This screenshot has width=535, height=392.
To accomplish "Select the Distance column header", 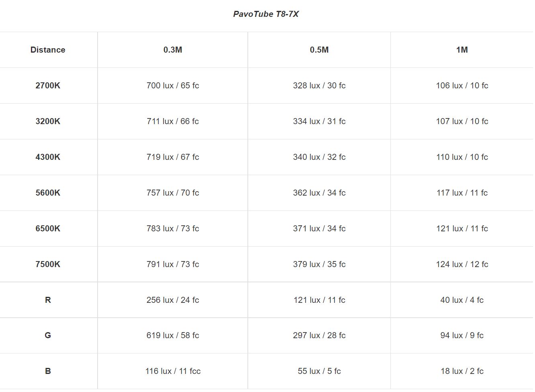I will (48, 50).
